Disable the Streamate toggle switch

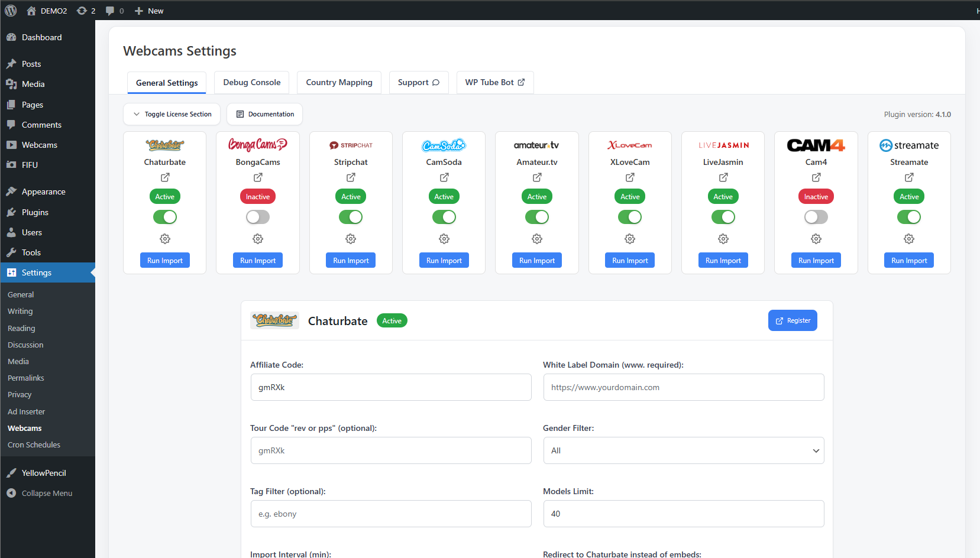[909, 217]
